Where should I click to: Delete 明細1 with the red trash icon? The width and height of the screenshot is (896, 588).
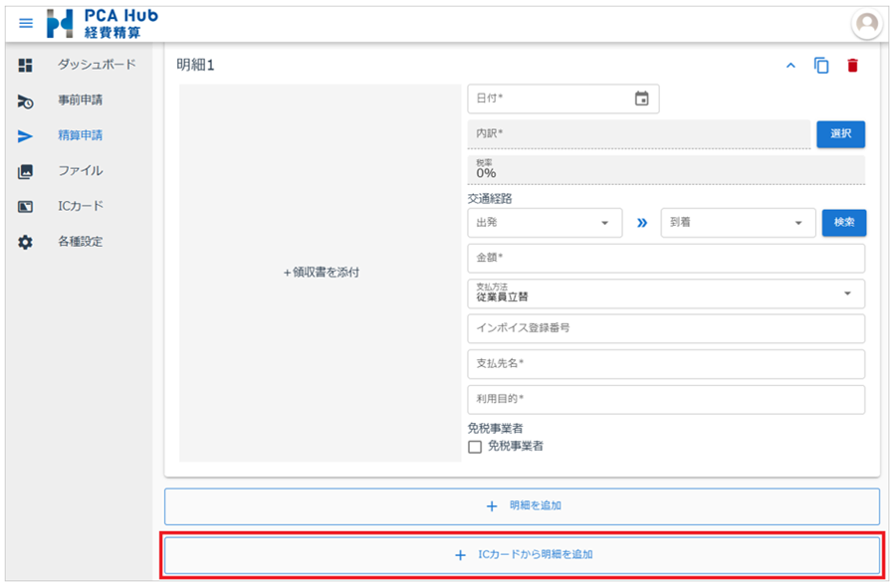pyautogui.click(x=852, y=66)
